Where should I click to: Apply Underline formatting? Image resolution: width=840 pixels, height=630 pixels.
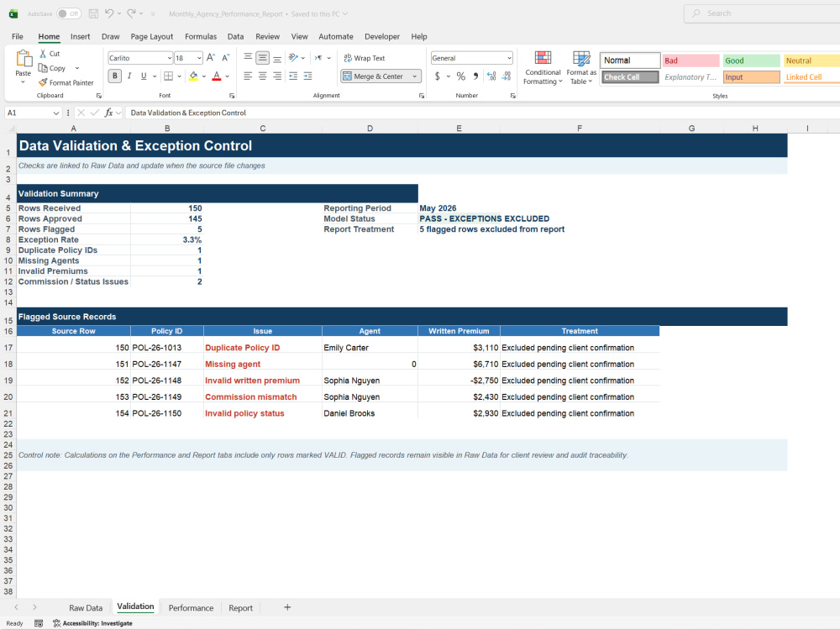144,76
